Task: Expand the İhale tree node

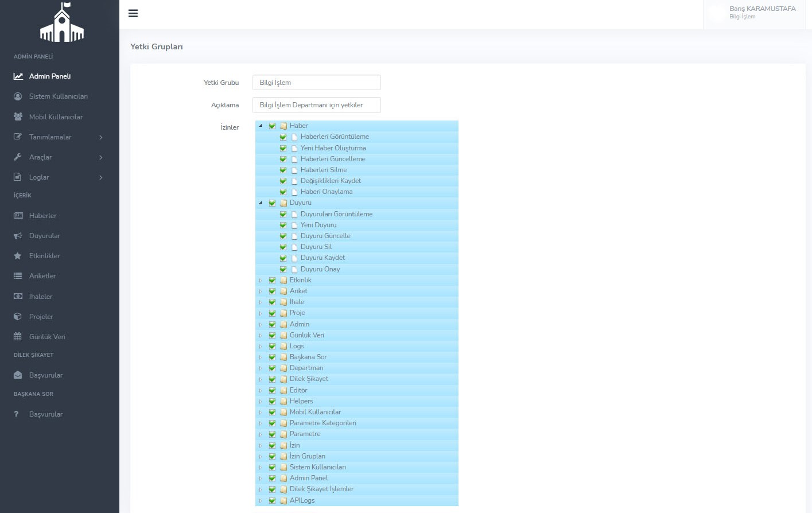Action: coord(261,302)
